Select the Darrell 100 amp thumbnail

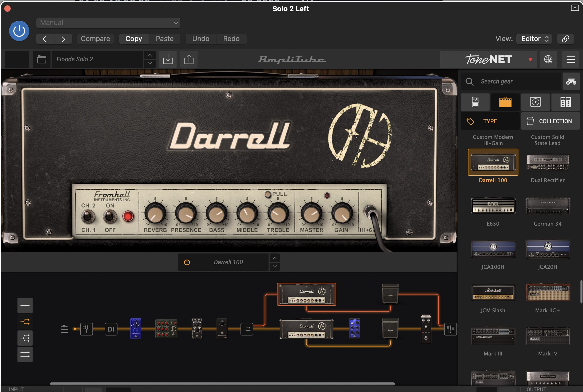pyautogui.click(x=493, y=162)
